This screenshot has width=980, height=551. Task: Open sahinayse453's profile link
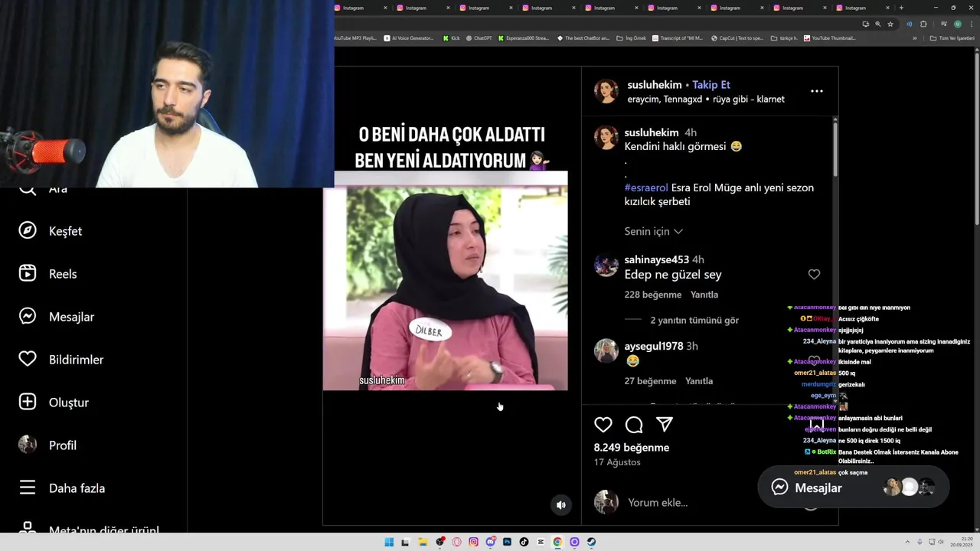[657, 259]
